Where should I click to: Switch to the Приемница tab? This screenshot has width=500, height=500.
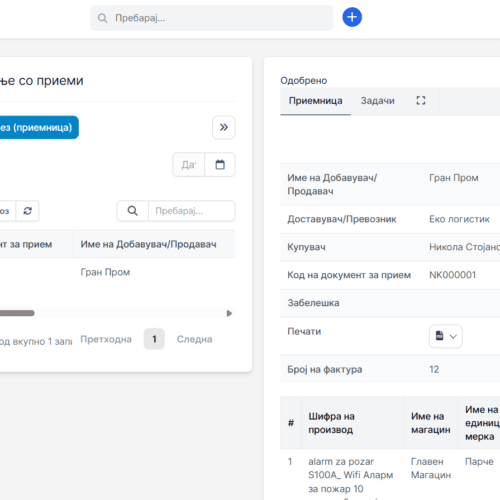315,101
